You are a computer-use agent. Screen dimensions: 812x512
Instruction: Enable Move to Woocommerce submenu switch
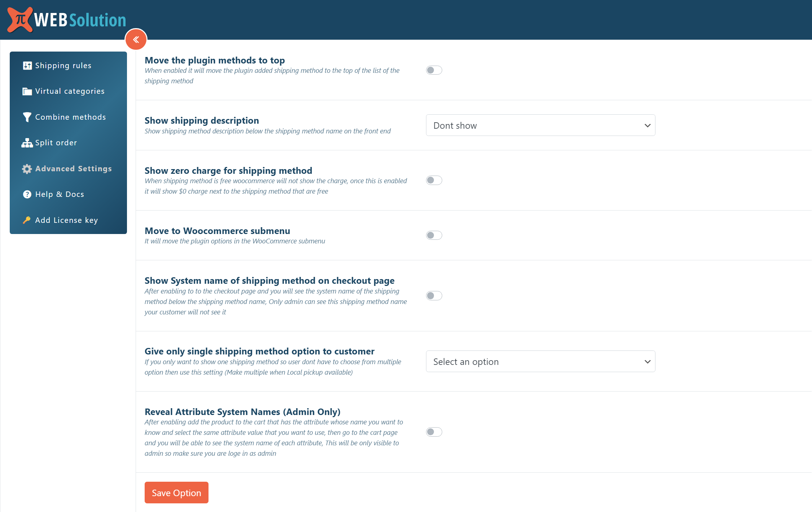(434, 235)
